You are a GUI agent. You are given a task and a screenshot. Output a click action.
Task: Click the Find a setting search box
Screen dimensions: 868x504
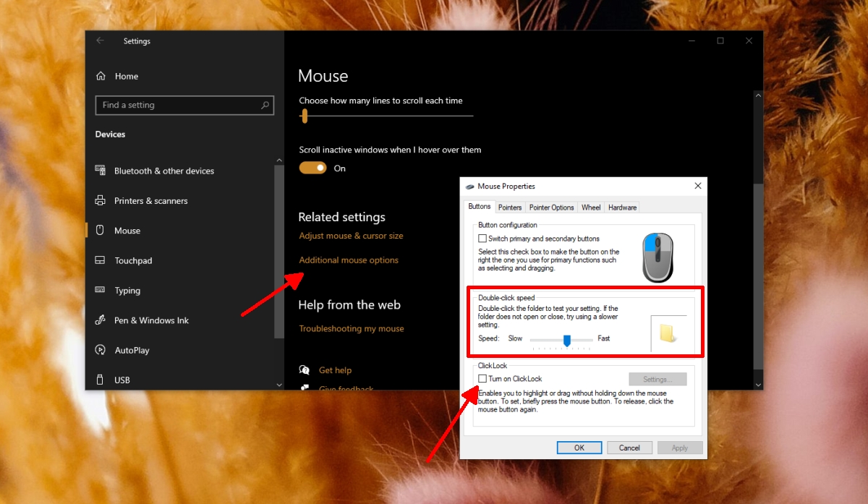[x=184, y=105]
